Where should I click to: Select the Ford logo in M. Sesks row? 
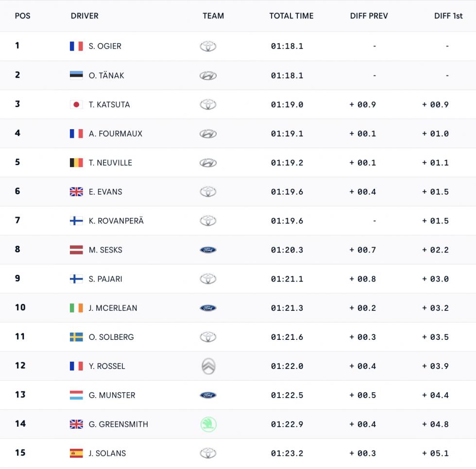[208, 250]
